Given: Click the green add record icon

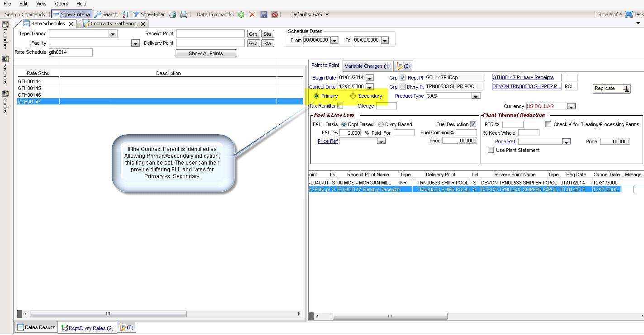Looking at the screenshot, I should (241, 14).
